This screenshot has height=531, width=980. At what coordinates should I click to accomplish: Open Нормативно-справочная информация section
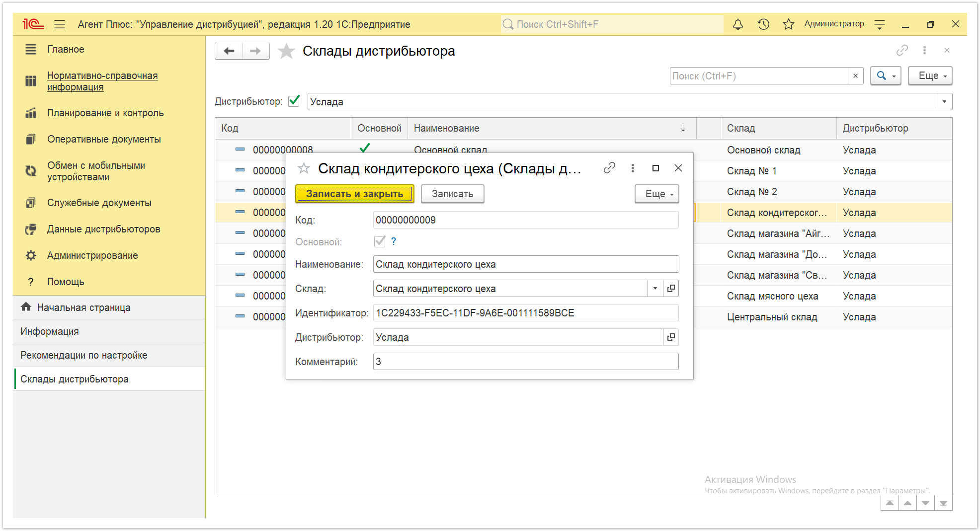(102, 81)
